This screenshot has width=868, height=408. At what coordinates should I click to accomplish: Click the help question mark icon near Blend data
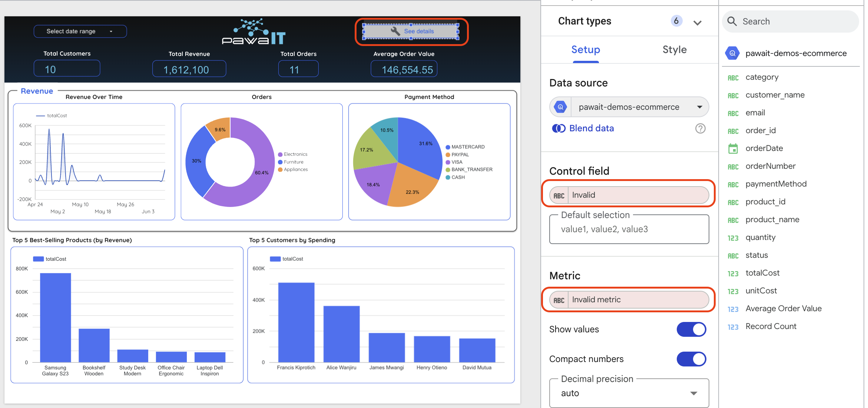coord(700,129)
